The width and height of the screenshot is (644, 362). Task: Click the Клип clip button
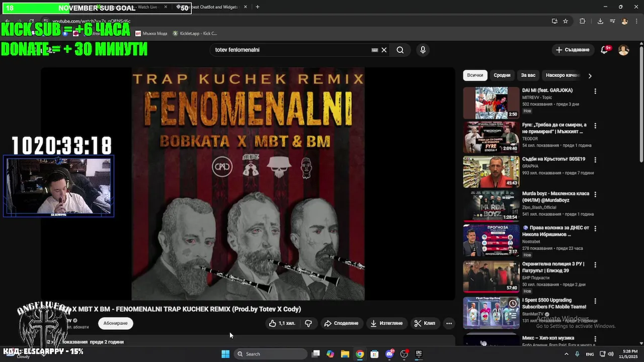(425, 323)
